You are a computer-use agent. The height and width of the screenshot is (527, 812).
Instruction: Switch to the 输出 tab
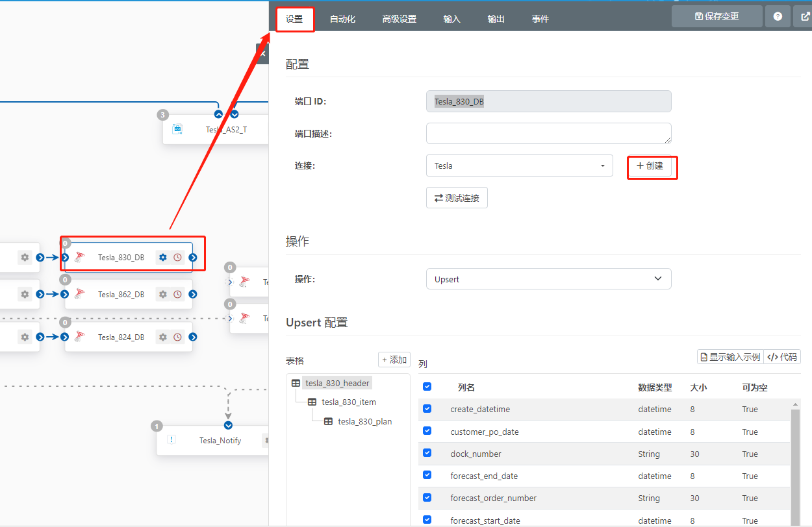[x=496, y=19]
